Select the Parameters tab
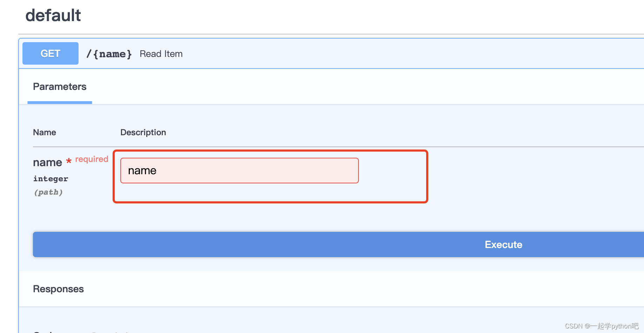 point(59,86)
